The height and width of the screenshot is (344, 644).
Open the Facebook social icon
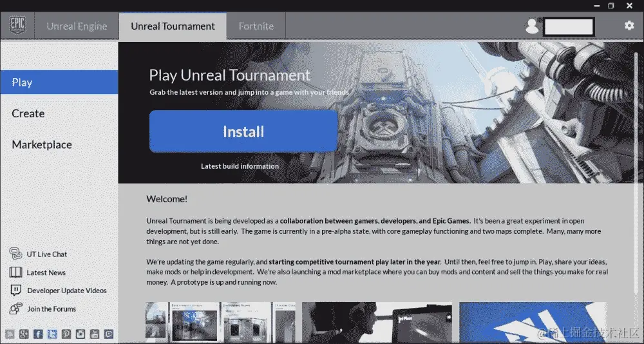[x=38, y=334]
